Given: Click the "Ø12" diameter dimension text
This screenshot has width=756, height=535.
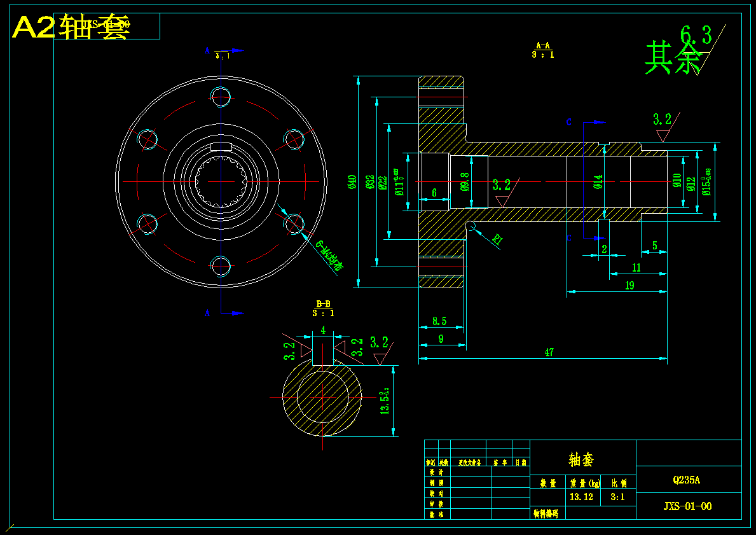Looking at the screenshot, I should pyautogui.click(x=691, y=184).
